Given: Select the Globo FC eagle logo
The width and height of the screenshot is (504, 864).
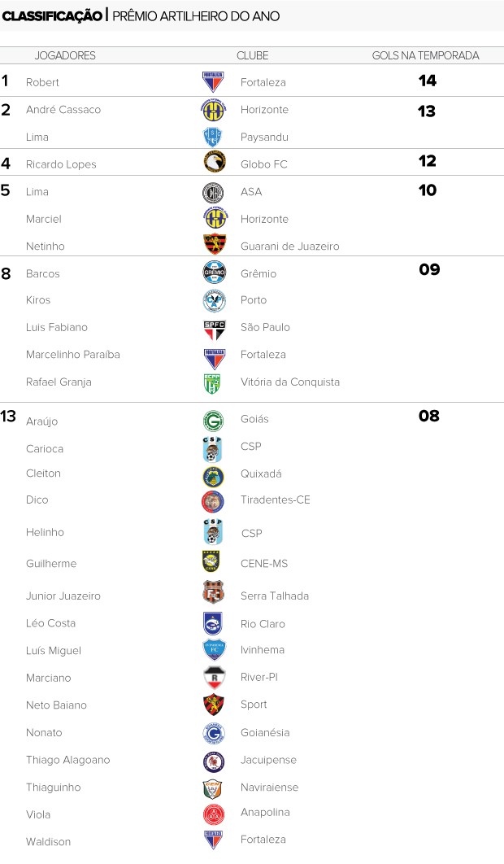Looking at the screenshot, I should coord(215,162).
